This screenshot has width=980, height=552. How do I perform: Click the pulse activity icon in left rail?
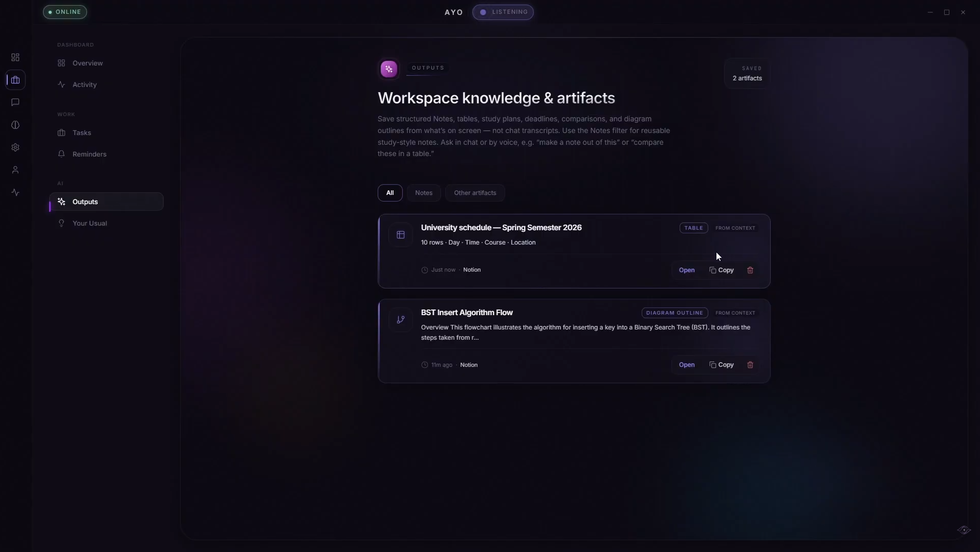click(x=15, y=192)
